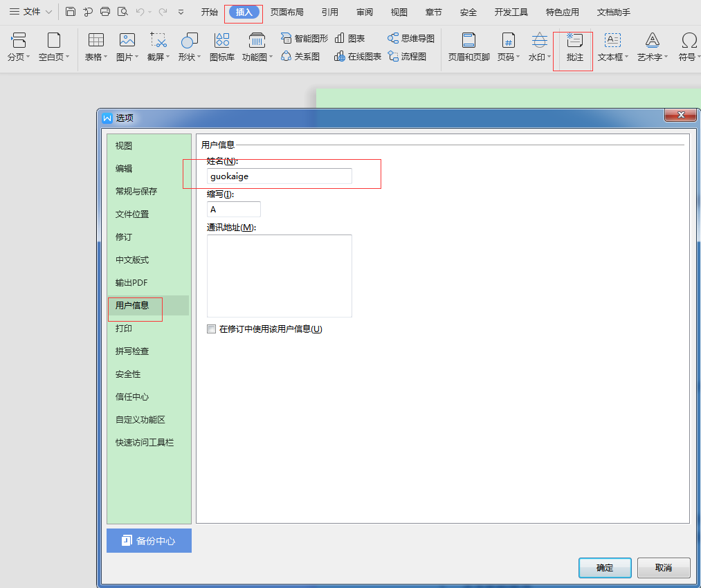Switch to the 引用 tab
The image size is (701, 588).
click(x=330, y=12)
